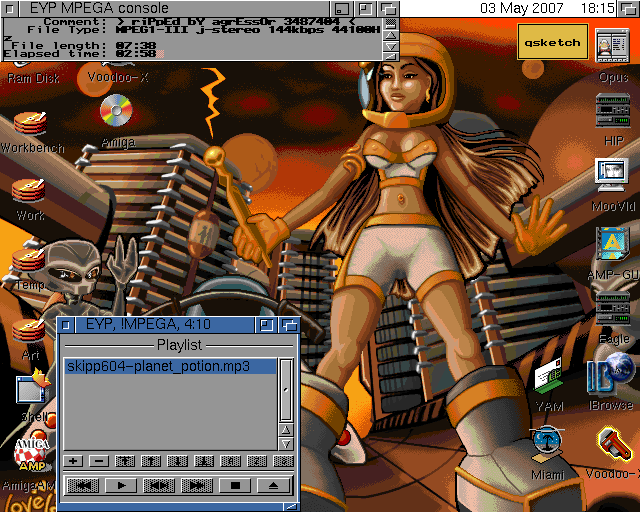
Task: Remove a track with the minus button
Action: pos(99,461)
